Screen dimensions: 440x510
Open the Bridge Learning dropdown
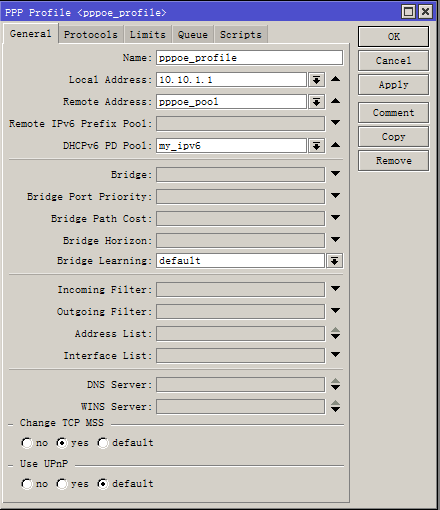[x=335, y=261]
